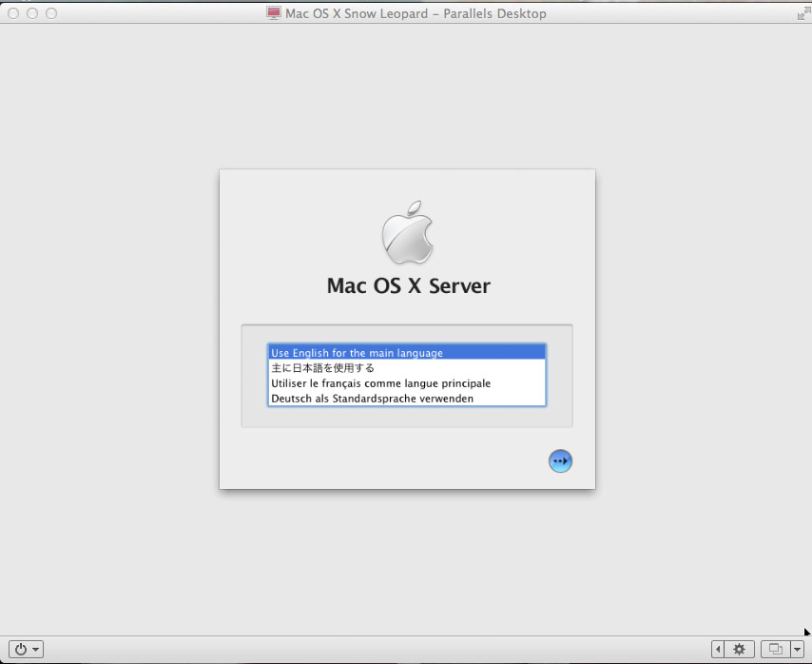Open the view mode dropdown arrow
The height and width of the screenshot is (664, 812).
click(x=797, y=649)
